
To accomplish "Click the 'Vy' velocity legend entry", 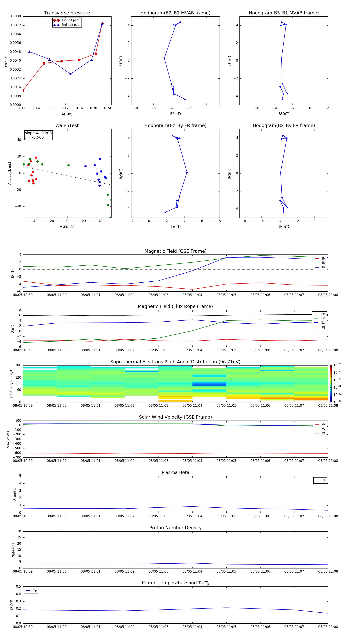I will (x=320, y=429).
